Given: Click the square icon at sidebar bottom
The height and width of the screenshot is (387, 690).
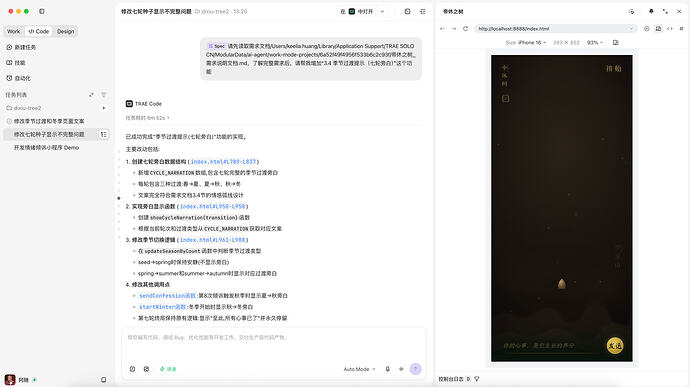Looking at the screenshot, I should tap(103, 380).
